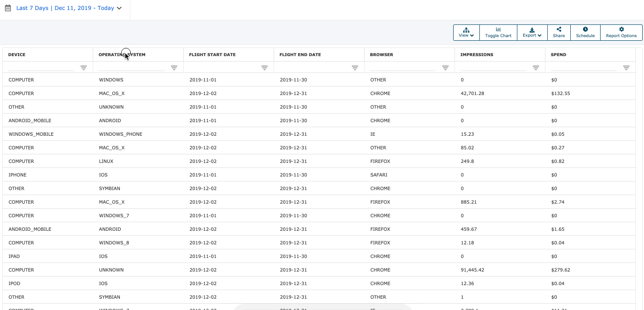644x310 pixels.
Task: Open Report Options settings
Action: click(x=621, y=33)
